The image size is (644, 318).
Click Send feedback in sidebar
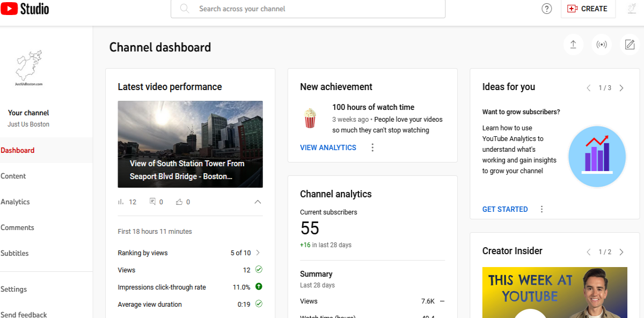[46, 314]
